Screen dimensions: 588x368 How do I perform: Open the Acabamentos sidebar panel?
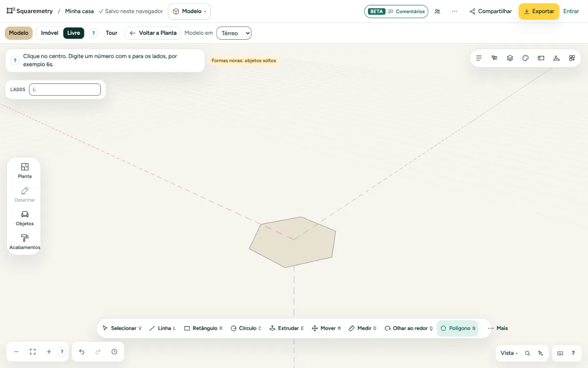[24, 242]
